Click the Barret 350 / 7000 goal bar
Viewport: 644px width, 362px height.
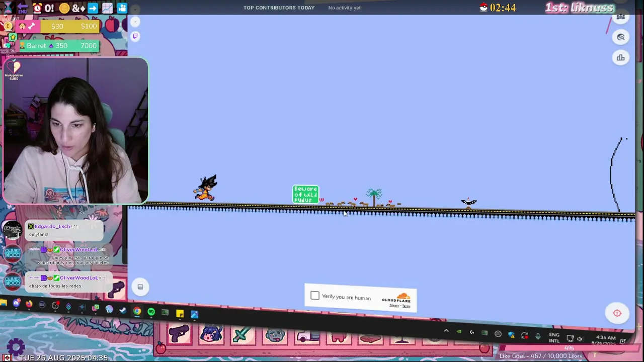coord(59,46)
